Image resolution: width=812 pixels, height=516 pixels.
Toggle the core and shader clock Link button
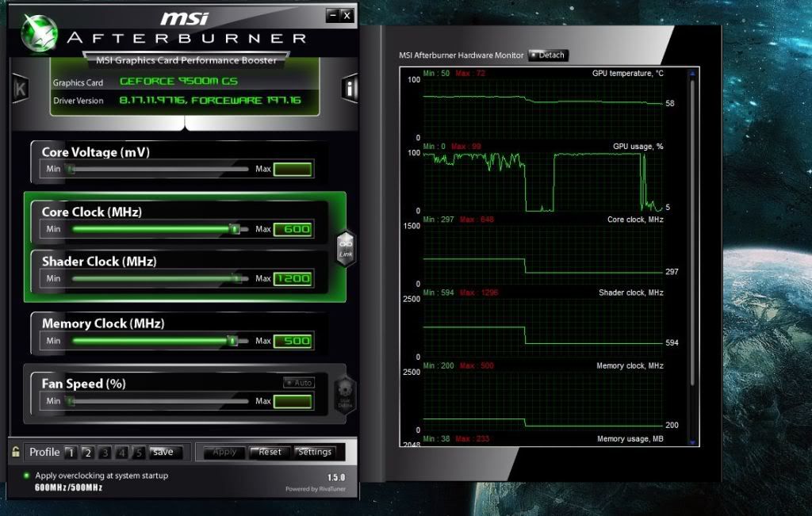pyautogui.click(x=346, y=248)
